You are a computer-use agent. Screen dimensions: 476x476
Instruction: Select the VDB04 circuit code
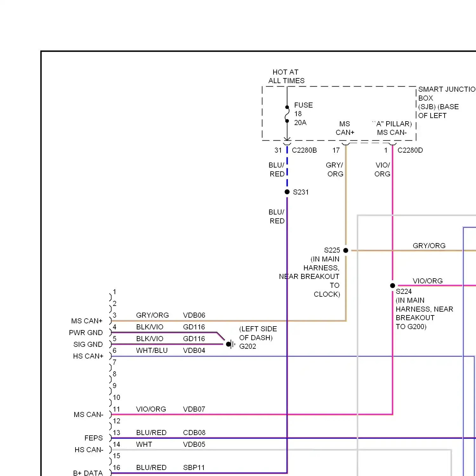tap(194, 350)
